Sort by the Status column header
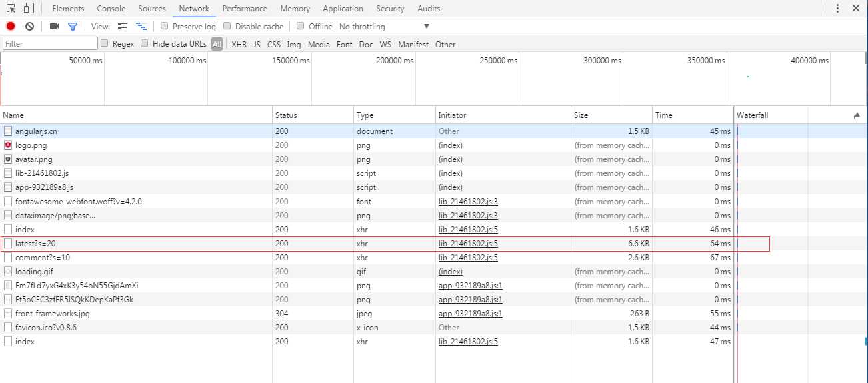This screenshot has height=383, width=868. [313, 115]
